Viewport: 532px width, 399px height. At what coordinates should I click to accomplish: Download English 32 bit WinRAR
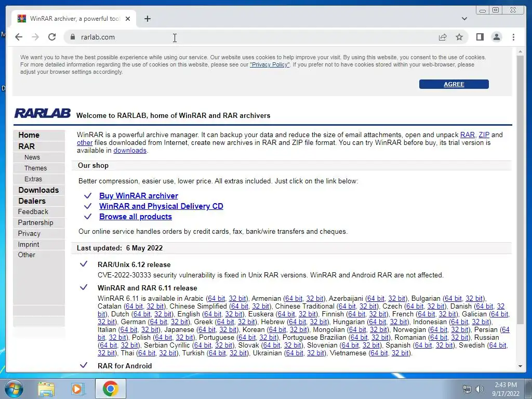click(x=234, y=314)
